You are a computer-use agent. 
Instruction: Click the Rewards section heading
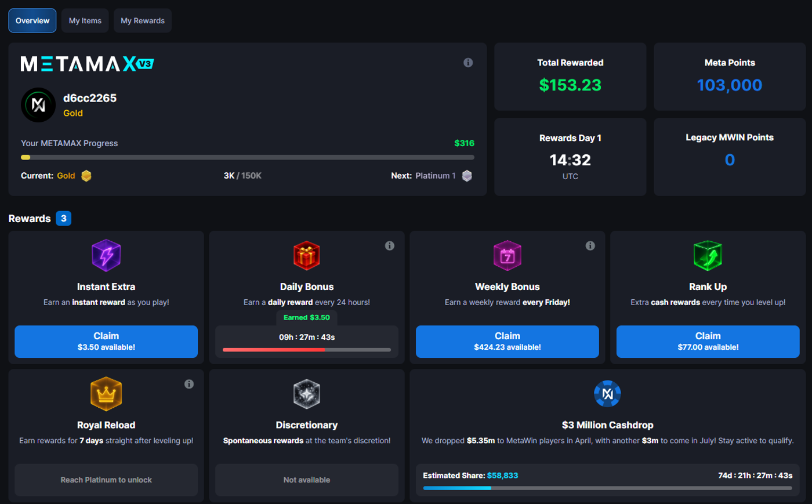30,219
